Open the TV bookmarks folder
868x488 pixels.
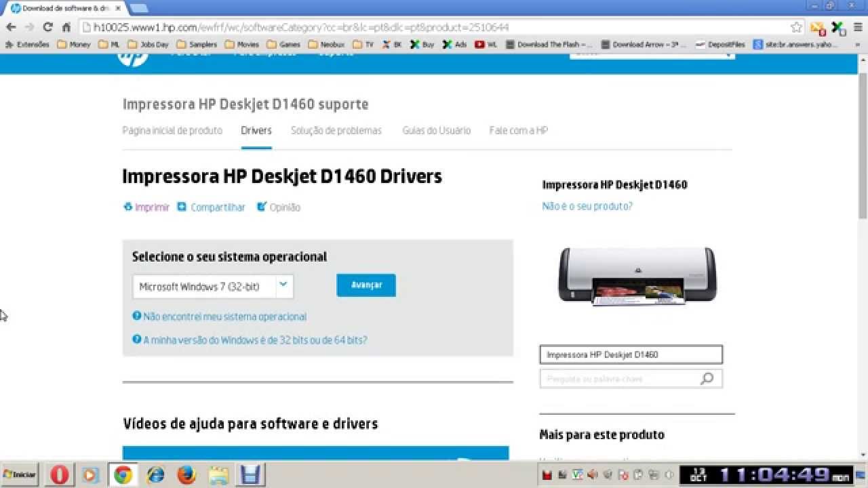pos(363,44)
